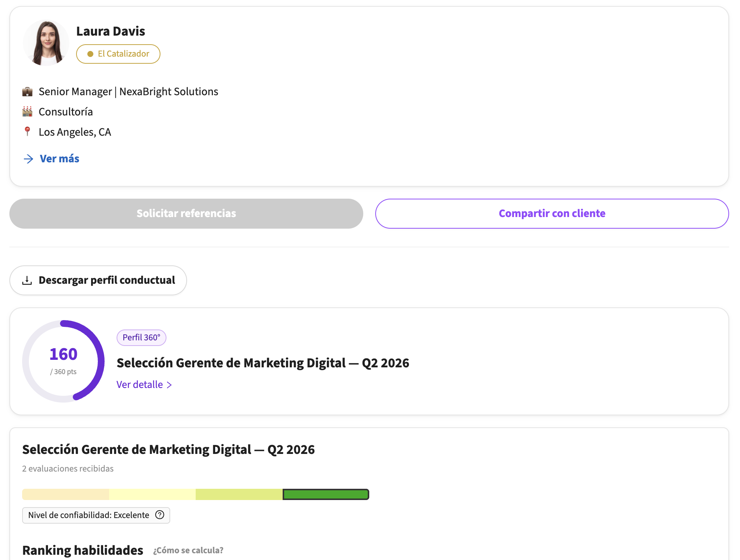Click the El Catalizador badge

[x=118, y=54]
